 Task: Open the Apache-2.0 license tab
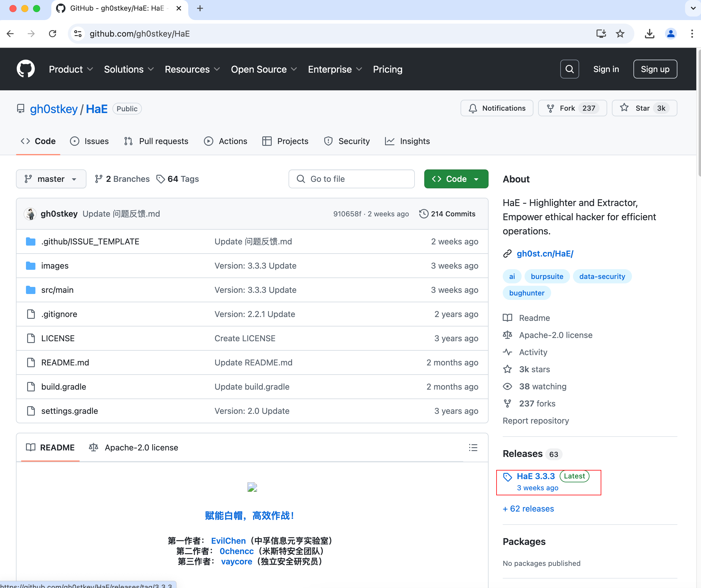pyautogui.click(x=134, y=447)
